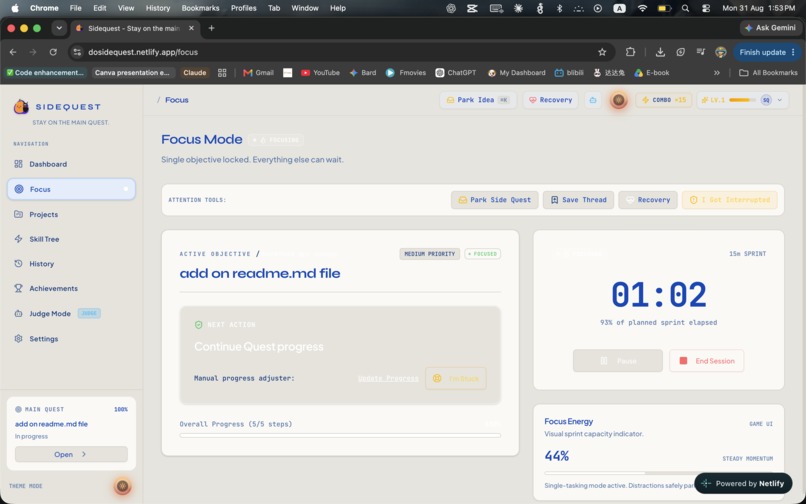This screenshot has width=806, height=504.
Task: Open YouTube bookmark
Action: 320,73
